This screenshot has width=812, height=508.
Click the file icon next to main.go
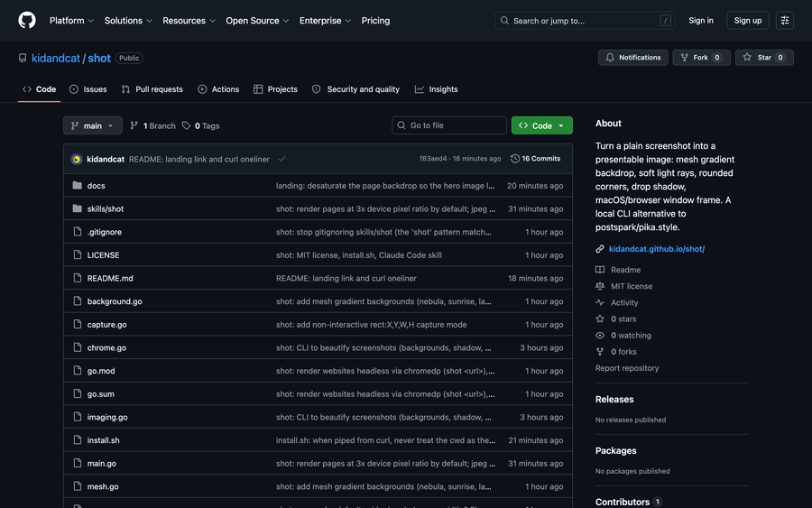(78, 463)
